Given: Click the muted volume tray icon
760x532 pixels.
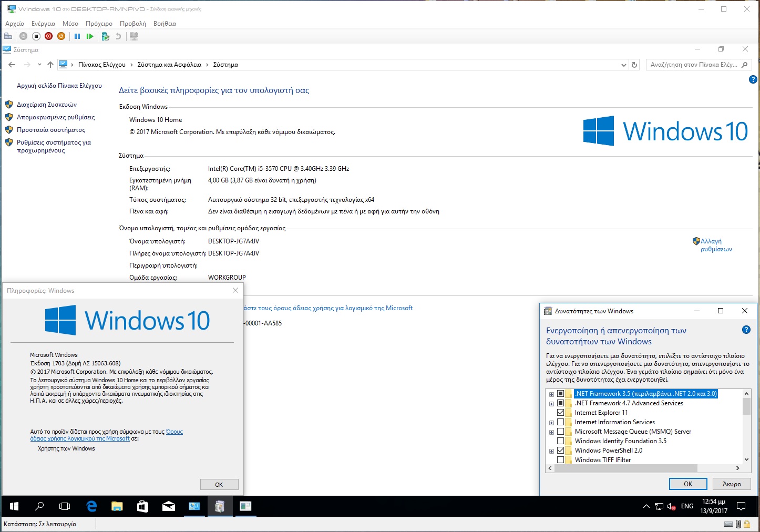Looking at the screenshot, I should point(671,507).
